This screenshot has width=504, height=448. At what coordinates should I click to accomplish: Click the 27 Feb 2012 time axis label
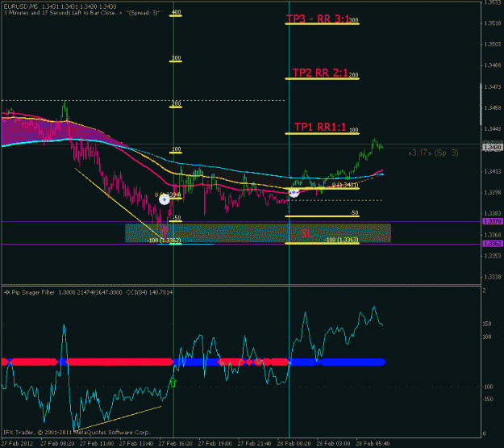tap(18, 443)
